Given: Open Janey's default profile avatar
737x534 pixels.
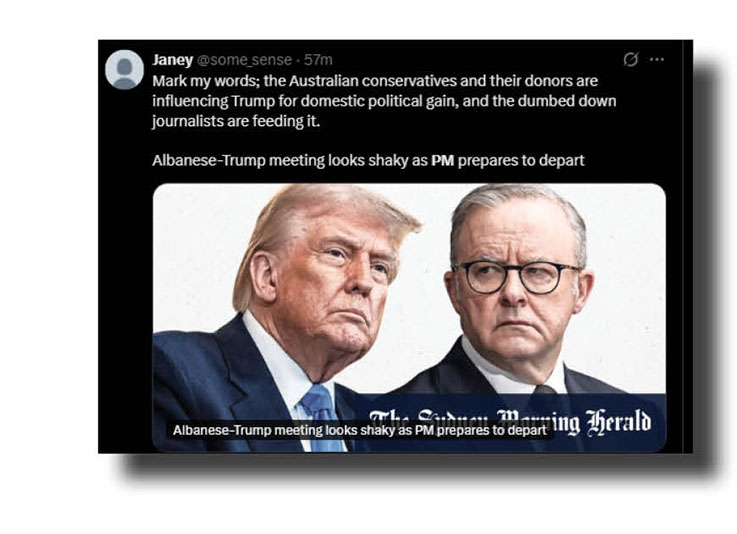Looking at the screenshot, I should pos(124,70).
